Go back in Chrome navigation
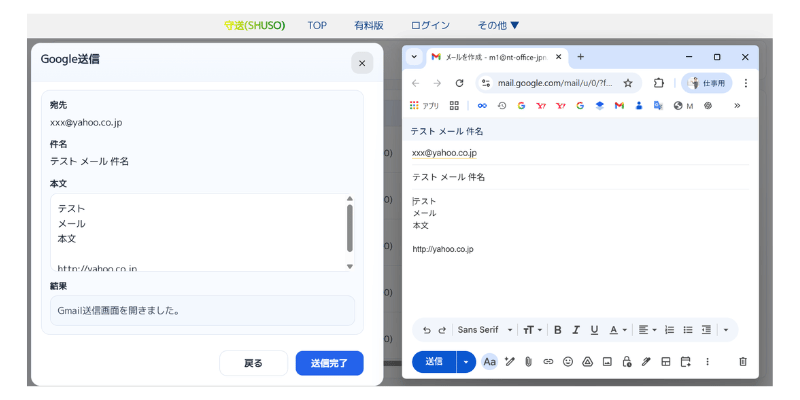This screenshot has height=400, width=800. [415, 83]
